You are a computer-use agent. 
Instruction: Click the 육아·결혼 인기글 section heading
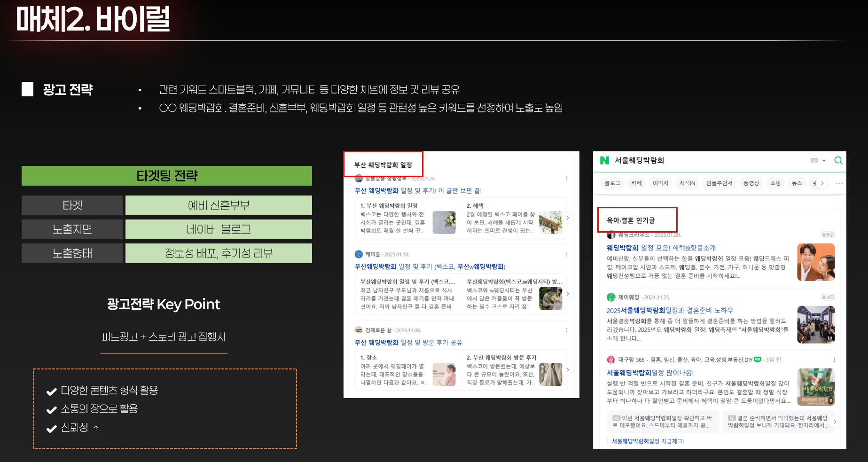(631, 220)
